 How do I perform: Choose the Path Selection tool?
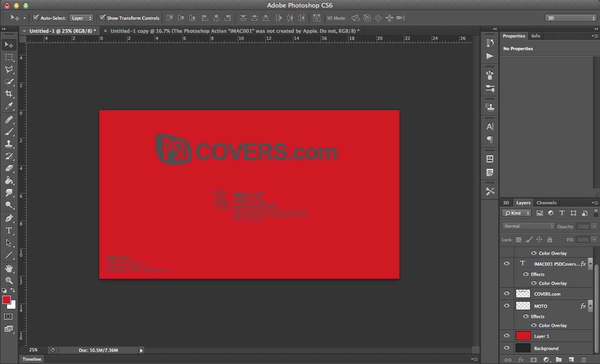pos(9,243)
